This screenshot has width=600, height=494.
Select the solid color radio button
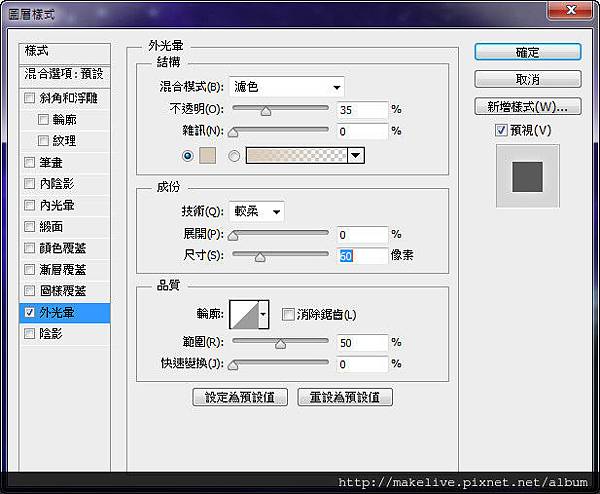click(x=188, y=156)
